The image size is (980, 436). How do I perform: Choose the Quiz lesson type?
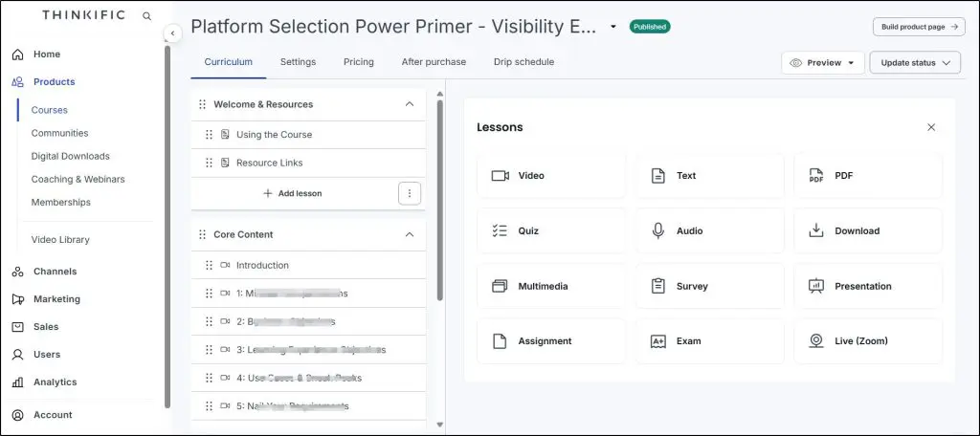[551, 231]
